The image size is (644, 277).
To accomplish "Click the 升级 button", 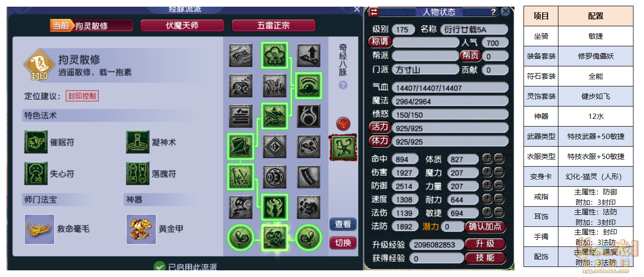I will click(485, 244).
